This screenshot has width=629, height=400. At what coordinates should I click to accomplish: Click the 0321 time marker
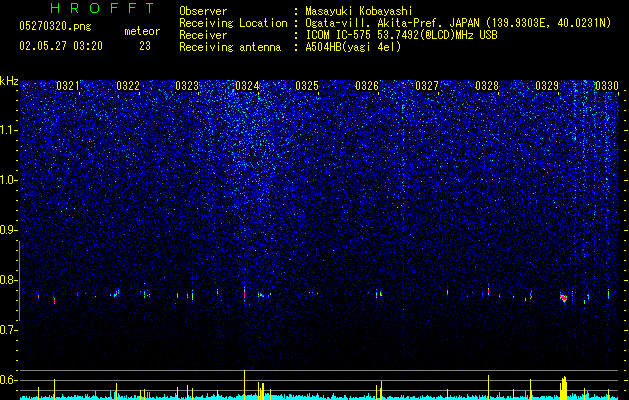(x=68, y=86)
